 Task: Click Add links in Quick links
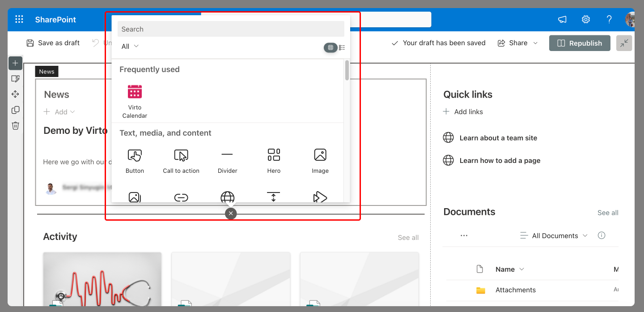click(463, 111)
